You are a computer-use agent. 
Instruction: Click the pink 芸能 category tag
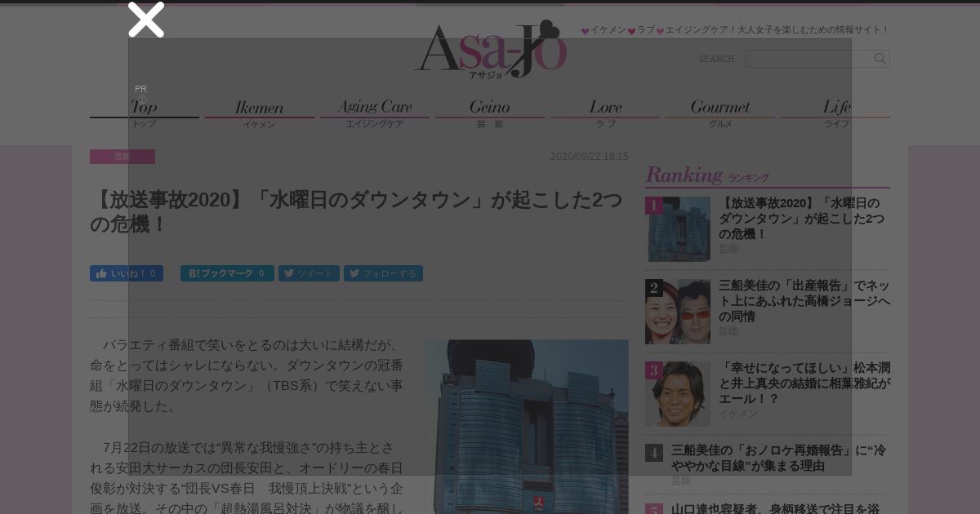[x=122, y=157]
